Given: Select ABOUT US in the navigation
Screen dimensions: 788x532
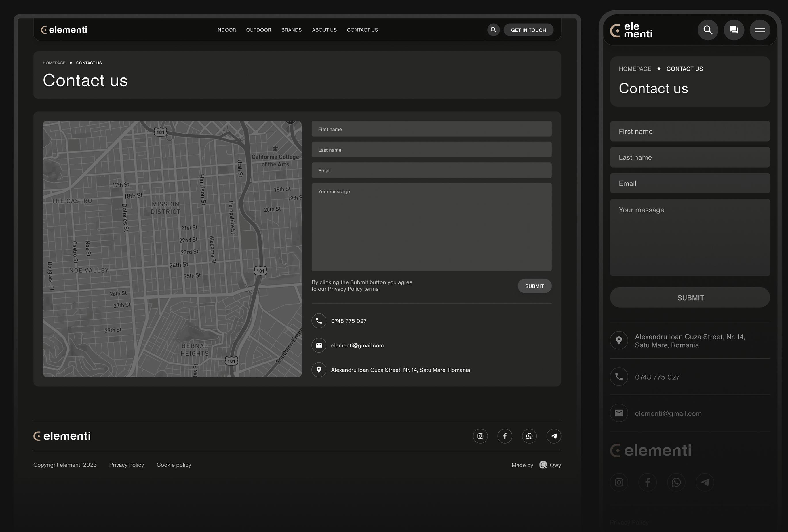Looking at the screenshot, I should [x=324, y=30].
